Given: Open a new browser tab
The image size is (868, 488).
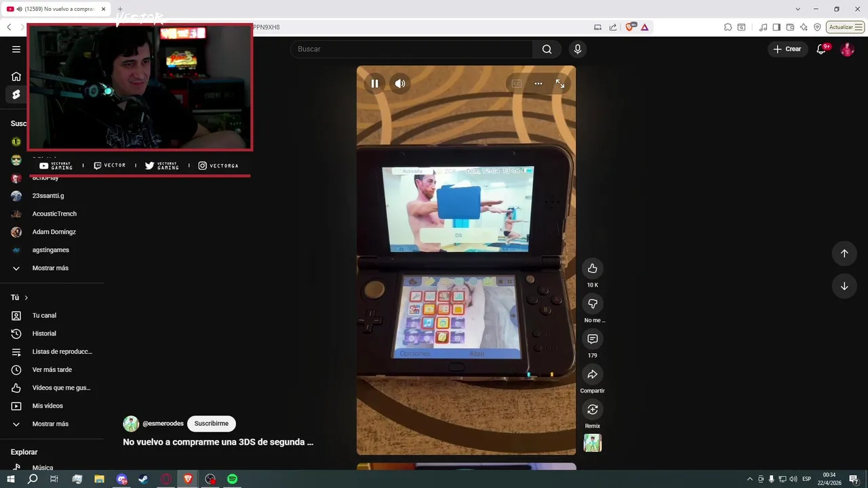Looking at the screenshot, I should coord(120,9).
